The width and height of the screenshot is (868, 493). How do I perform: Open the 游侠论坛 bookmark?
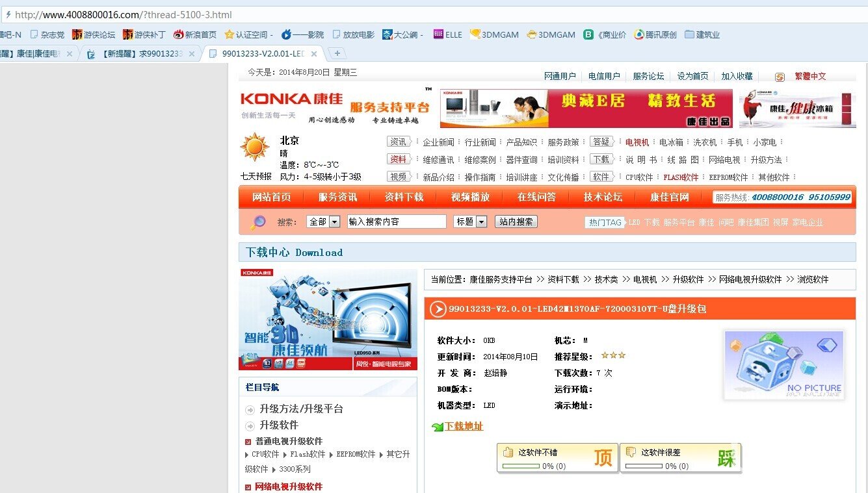94,34
